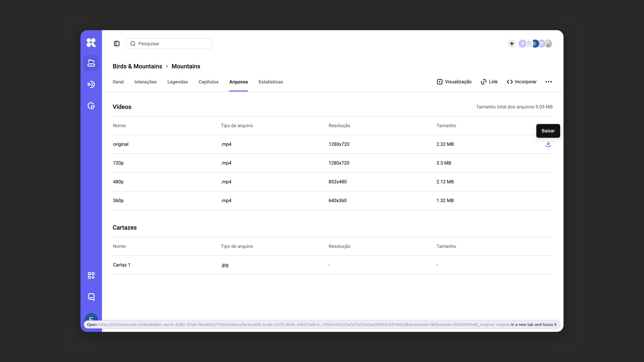Click the Vídeos section heading

click(x=122, y=107)
